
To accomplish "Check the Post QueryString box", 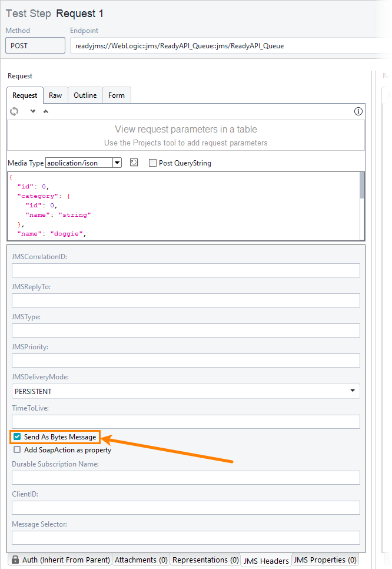I will tap(152, 163).
